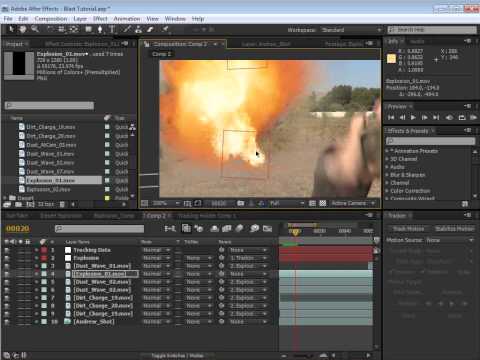Toggle frame blending icon in timeline toolbar
Viewport: 480px width, 360px height.
tap(227, 228)
